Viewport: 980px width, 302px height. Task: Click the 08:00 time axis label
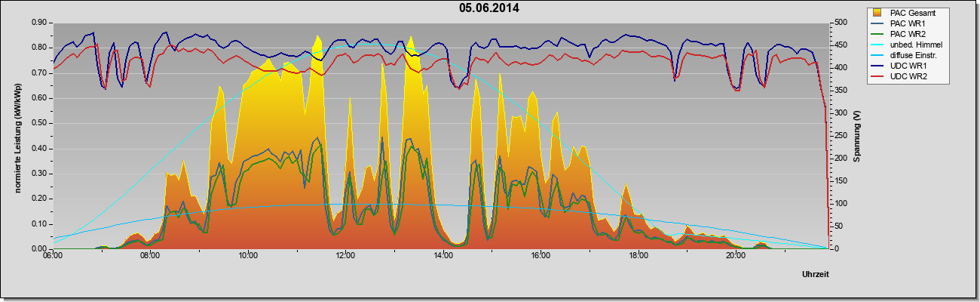pos(150,255)
